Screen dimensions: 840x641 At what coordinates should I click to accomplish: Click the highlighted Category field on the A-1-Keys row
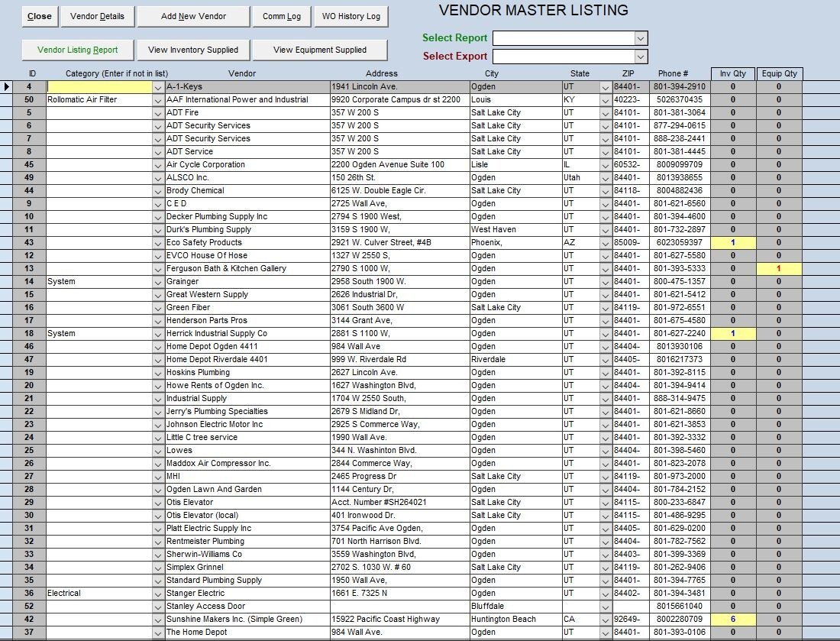click(99, 86)
